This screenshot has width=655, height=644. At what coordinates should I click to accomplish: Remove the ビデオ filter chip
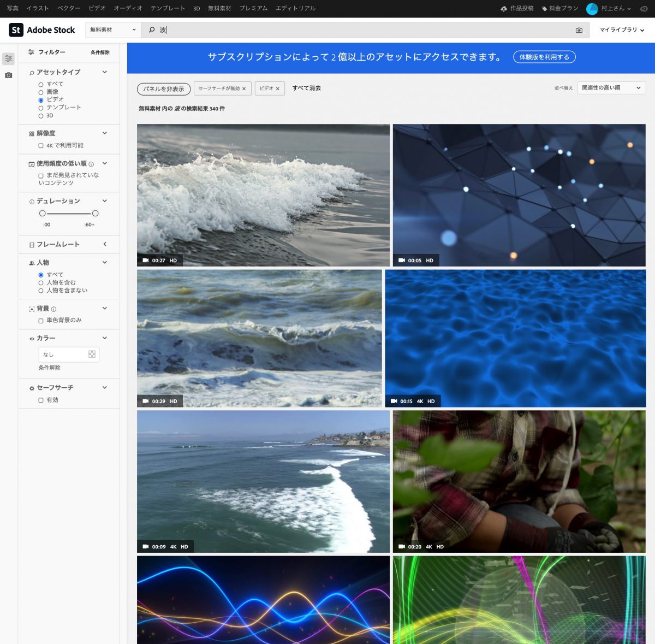tap(277, 88)
